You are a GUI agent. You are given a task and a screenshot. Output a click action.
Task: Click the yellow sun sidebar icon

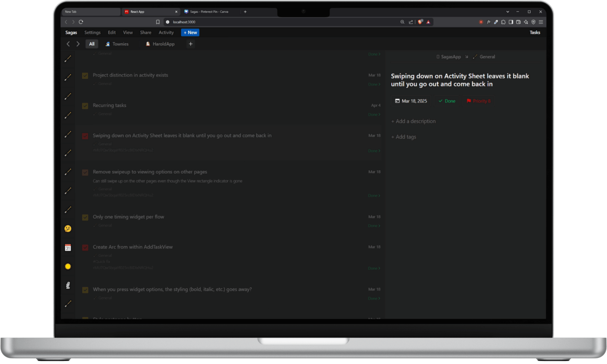tap(68, 266)
